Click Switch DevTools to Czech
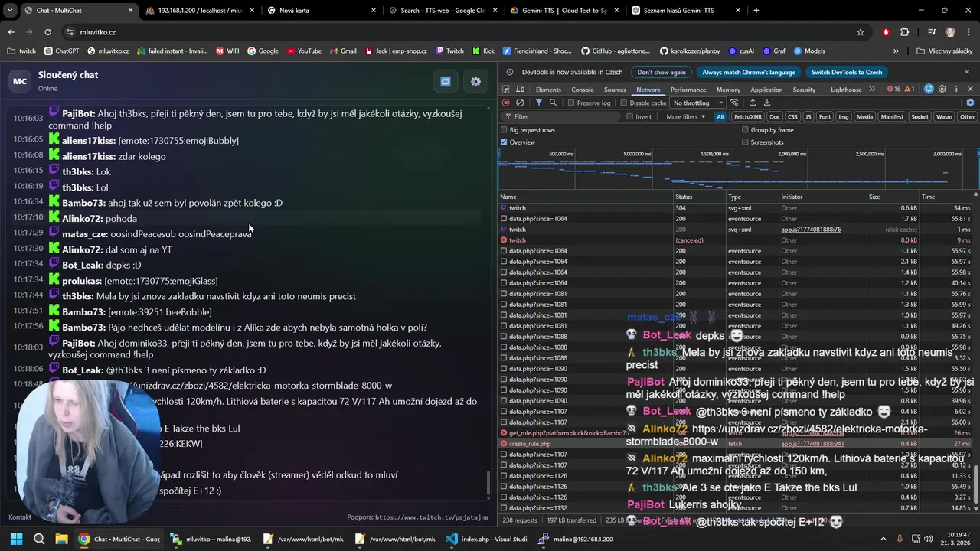The width and height of the screenshot is (980, 551). click(x=847, y=72)
